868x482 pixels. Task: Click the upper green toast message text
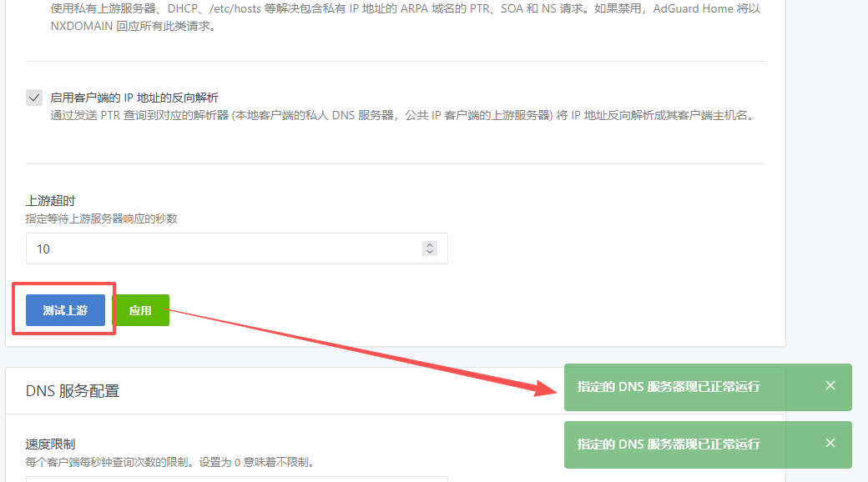tap(669, 387)
